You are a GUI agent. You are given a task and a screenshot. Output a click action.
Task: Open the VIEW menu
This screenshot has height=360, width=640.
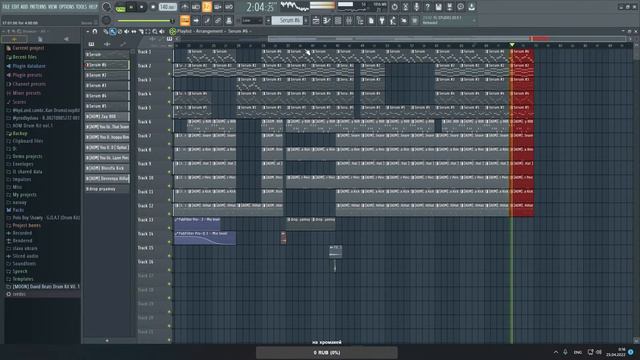[53, 7]
